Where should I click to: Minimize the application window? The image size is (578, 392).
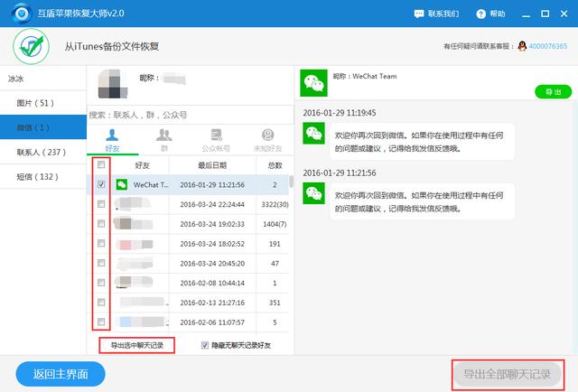tap(527, 14)
